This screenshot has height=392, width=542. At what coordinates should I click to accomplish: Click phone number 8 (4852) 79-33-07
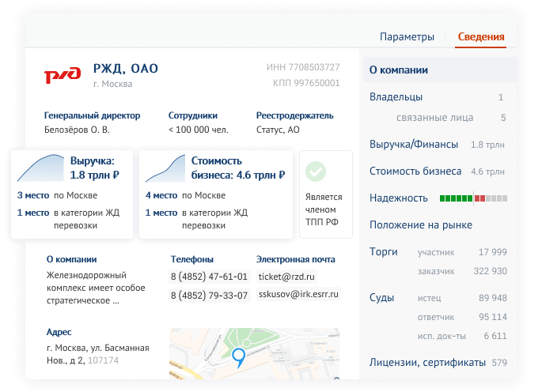(x=209, y=296)
